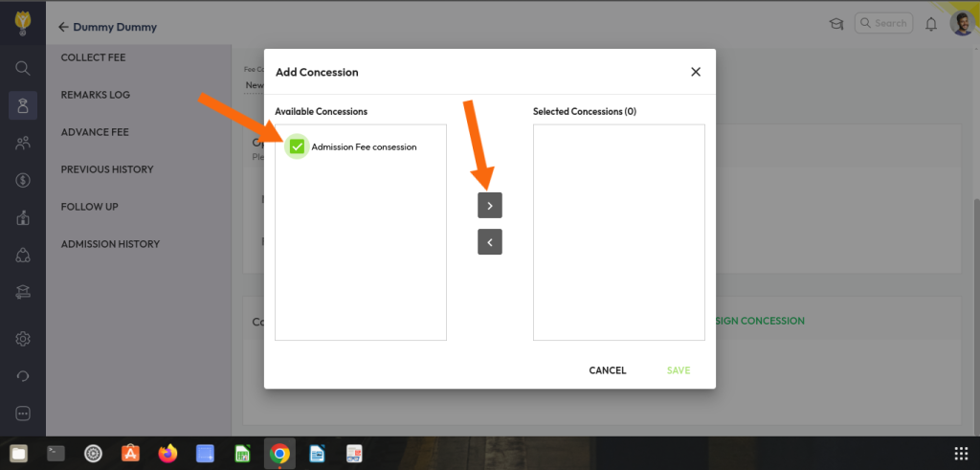Click the graduation cap icon in header
Viewport: 980px width, 470px height.
point(835,24)
